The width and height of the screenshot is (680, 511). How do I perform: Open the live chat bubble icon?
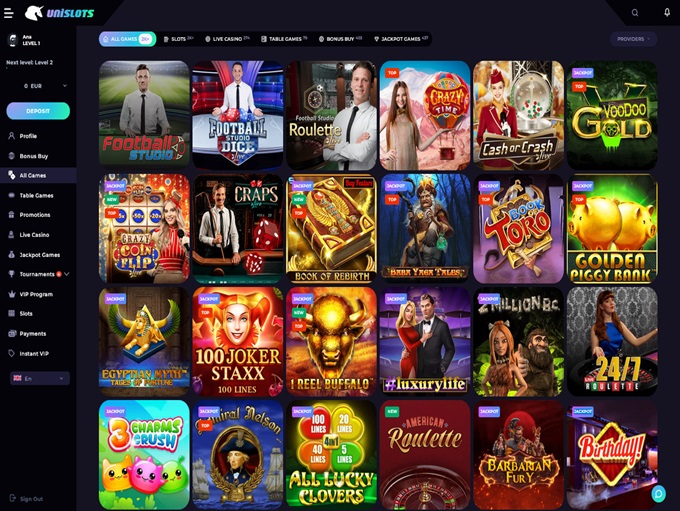(658, 494)
